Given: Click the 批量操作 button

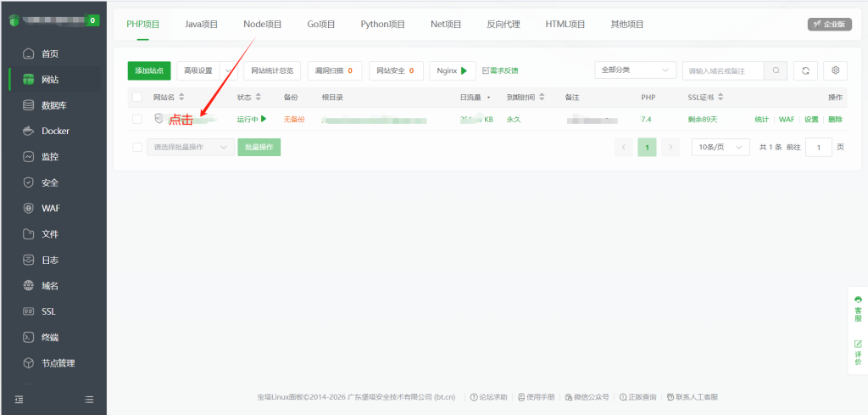Looking at the screenshot, I should [259, 147].
